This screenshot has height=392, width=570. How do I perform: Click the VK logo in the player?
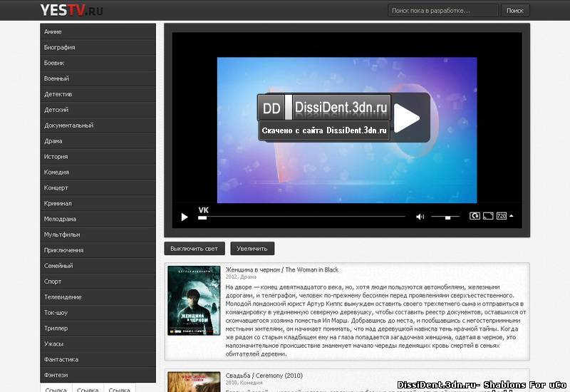click(x=204, y=210)
